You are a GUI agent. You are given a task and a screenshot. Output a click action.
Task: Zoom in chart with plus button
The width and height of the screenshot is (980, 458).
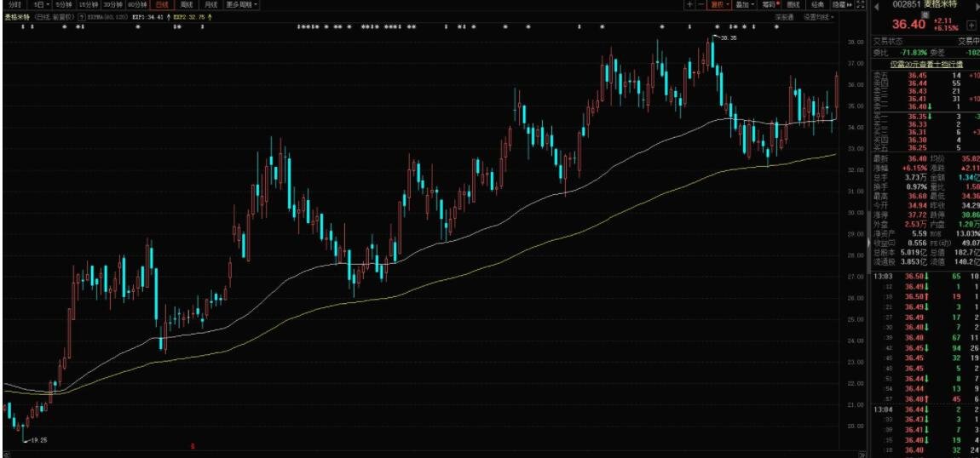[x=689, y=4]
